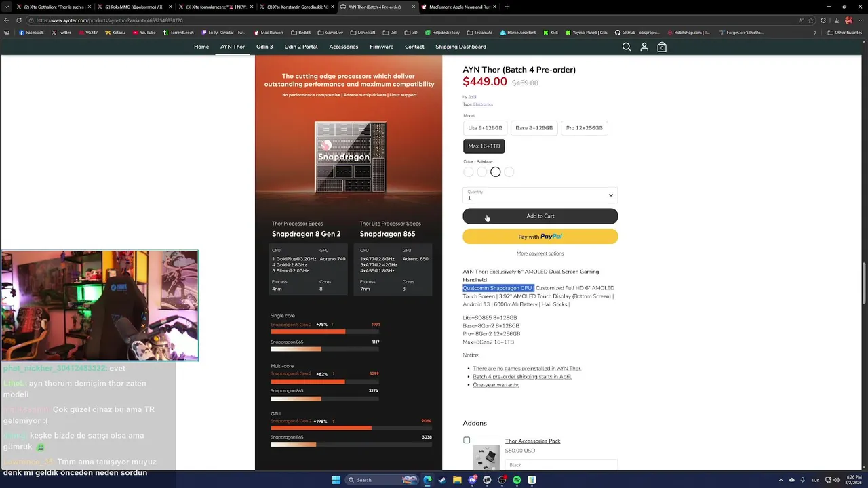Choose the fourth color swatch
Image resolution: width=868 pixels, height=488 pixels.
(509, 172)
